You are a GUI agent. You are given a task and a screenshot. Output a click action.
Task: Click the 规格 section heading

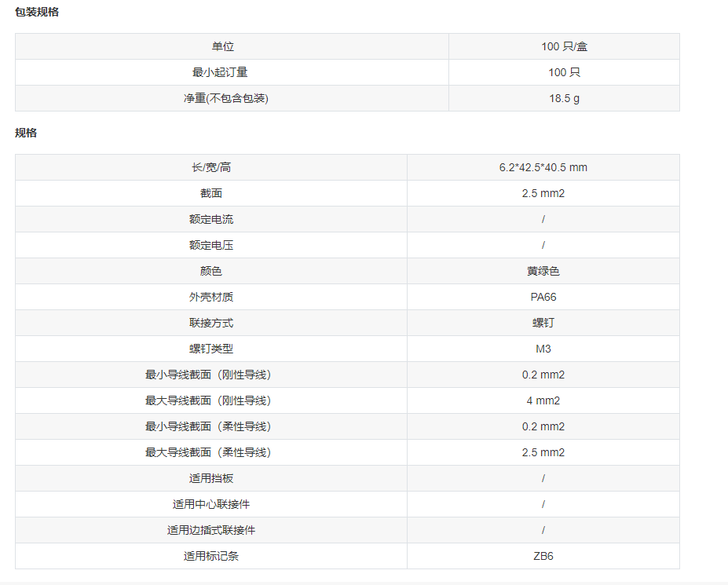pos(26,133)
